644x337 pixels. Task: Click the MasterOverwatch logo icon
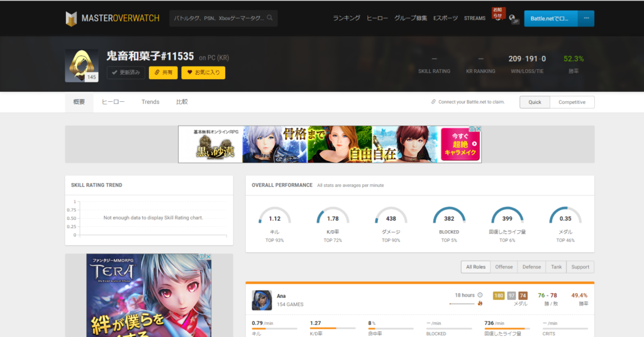(x=71, y=18)
